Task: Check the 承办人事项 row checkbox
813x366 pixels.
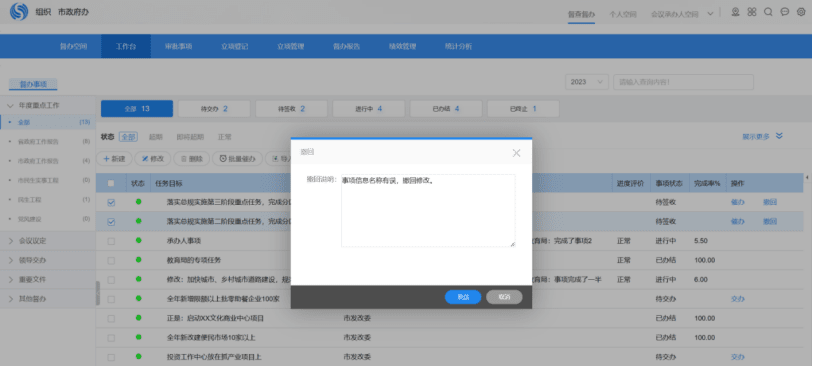Action: tap(111, 241)
